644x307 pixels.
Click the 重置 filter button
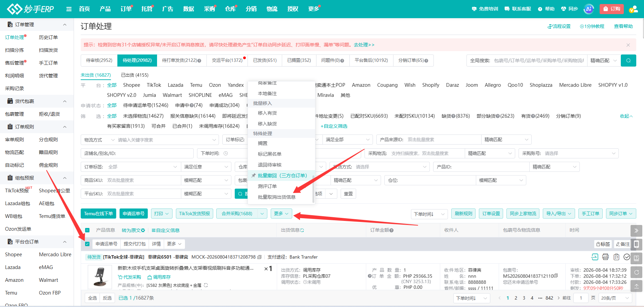coord(348,194)
